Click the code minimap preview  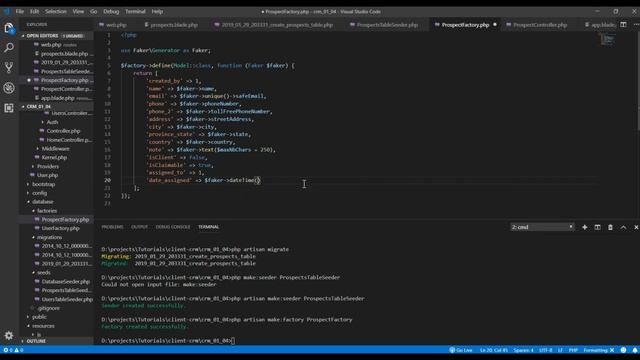click(608, 39)
